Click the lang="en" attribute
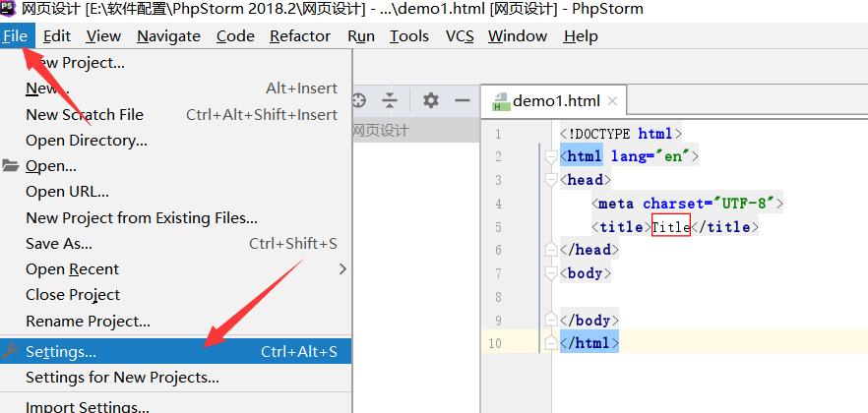The width and height of the screenshot is (868, 413). pos(651,157)
